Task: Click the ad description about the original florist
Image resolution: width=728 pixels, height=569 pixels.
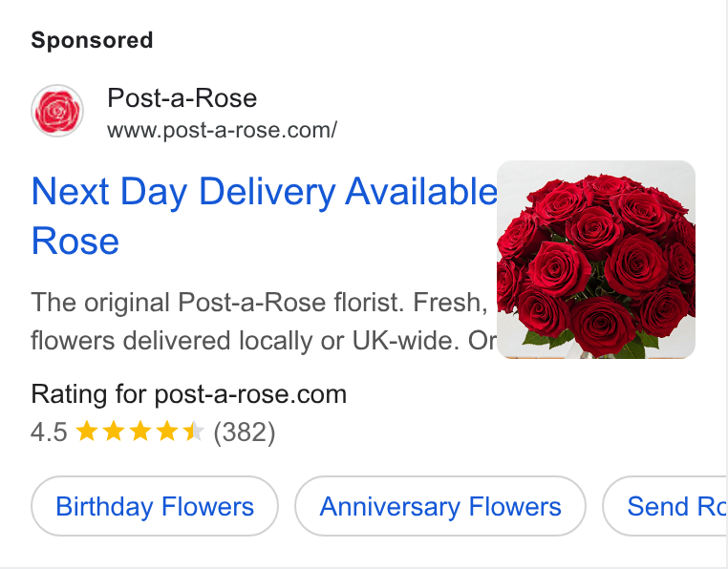Action: pyautogui.click(x=264, y=321)
